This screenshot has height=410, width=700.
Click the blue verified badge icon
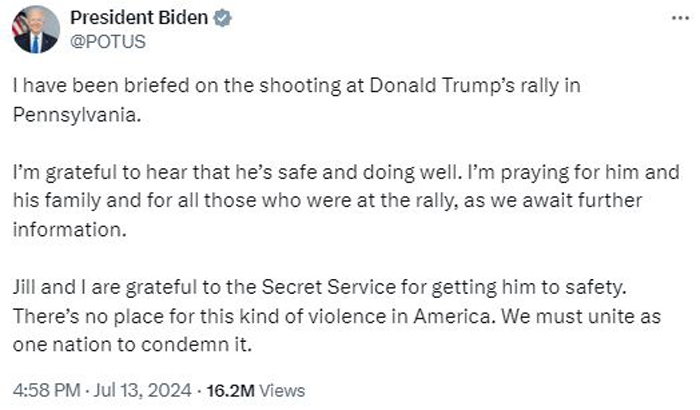point(222,18)
